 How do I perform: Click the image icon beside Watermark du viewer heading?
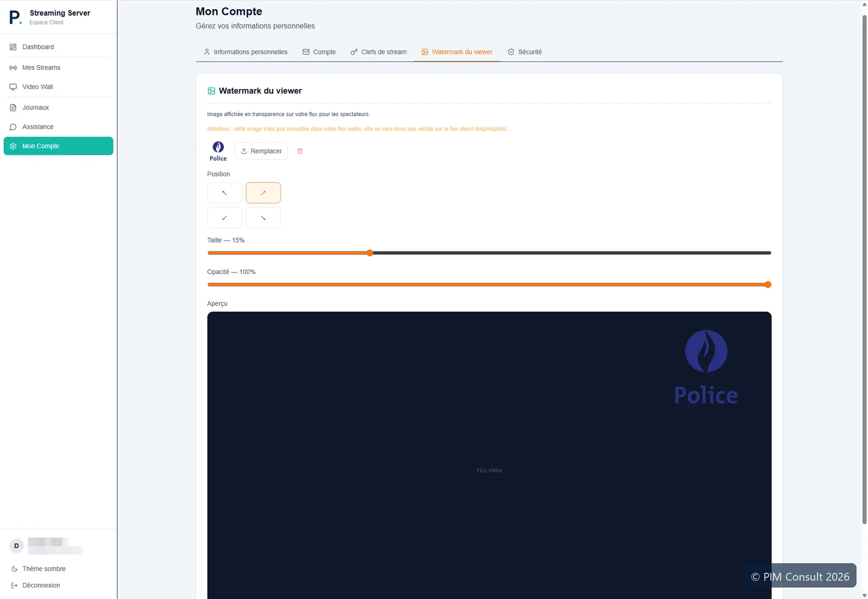coord(212,91)
